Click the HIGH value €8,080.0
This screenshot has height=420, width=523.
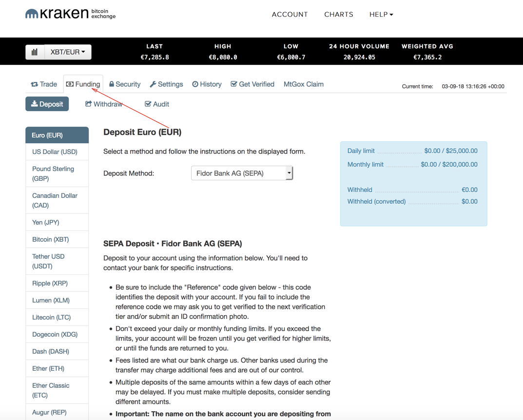[223, 57]
